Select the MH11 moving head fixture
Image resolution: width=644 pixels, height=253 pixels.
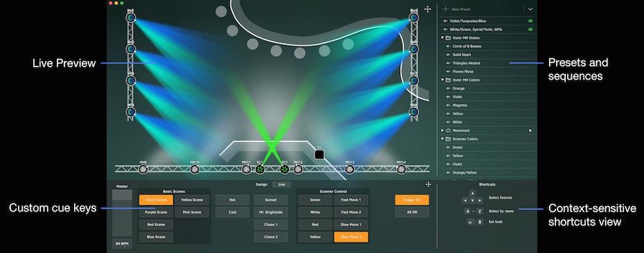pos(247,169)
